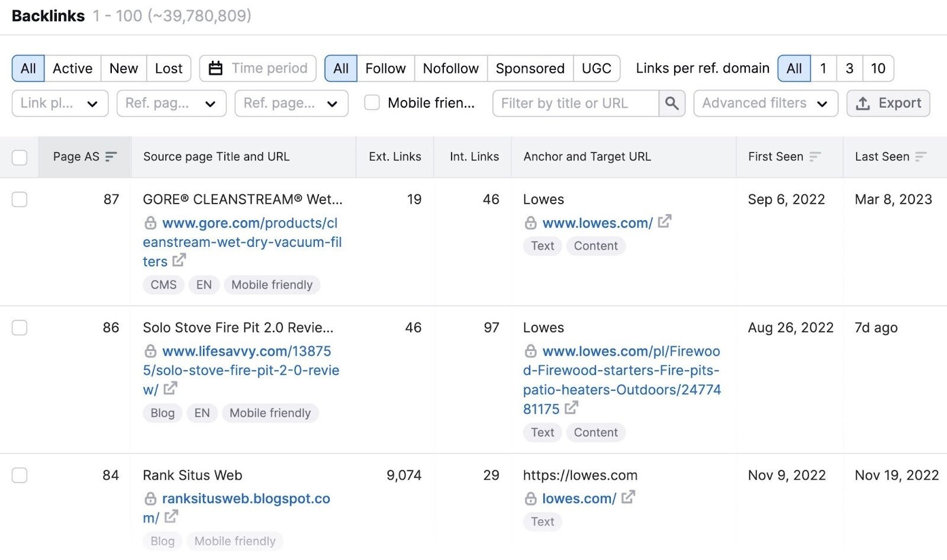The width and height of the screenshot is (947, 560).
Task: Expand the Advanced filters dropdown
Action: pos(765,103)
